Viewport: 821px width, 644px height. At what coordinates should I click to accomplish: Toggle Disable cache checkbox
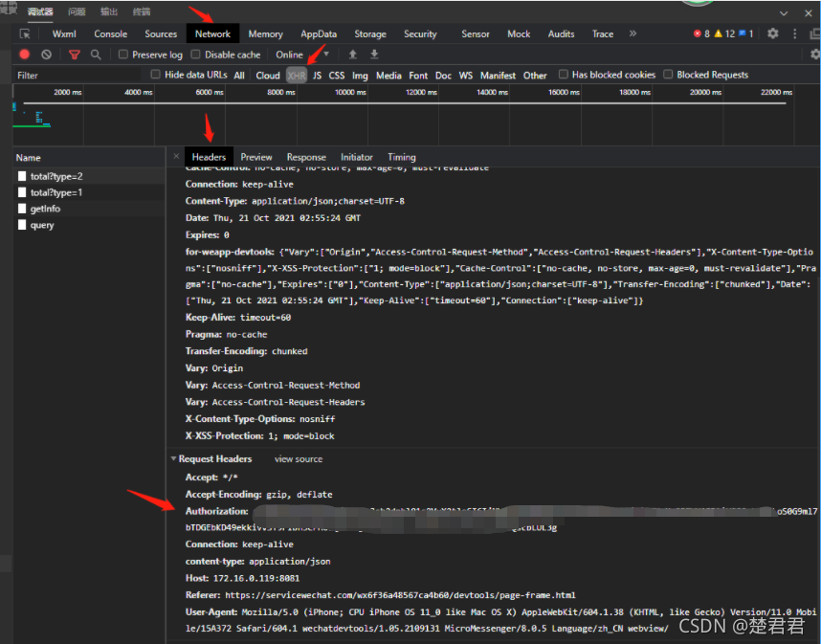point(195,54)
